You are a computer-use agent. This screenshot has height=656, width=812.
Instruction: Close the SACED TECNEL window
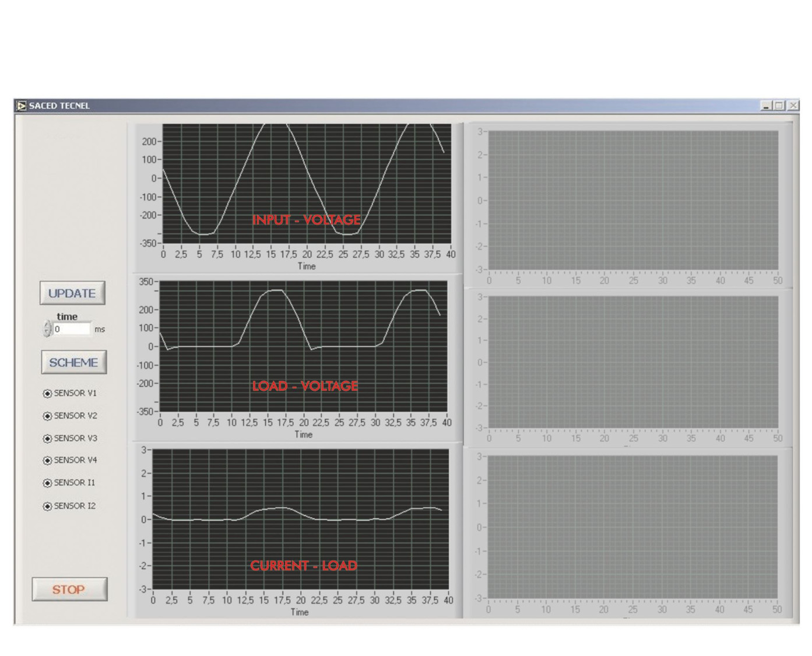click(x=793, y=106)
